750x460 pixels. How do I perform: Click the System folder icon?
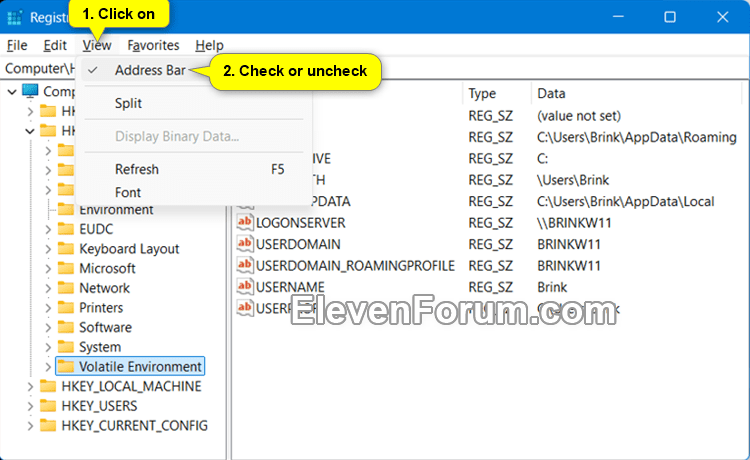coord(66,347)
